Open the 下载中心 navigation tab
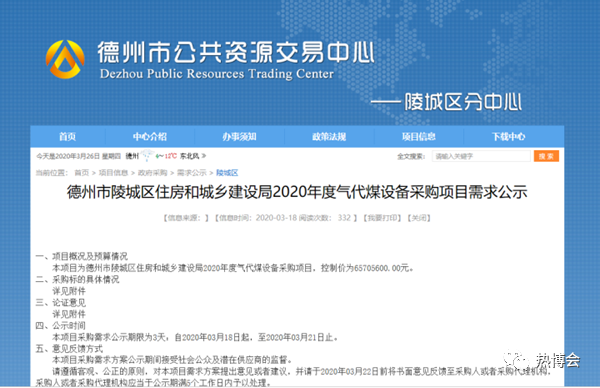Screen dimensions: 600x388 (508, 137)
